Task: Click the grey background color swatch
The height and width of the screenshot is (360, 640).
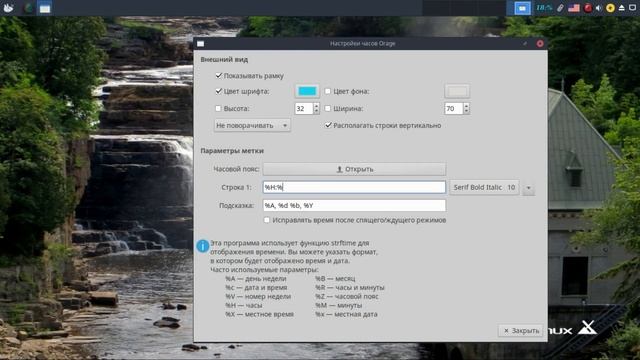Action: tap(457, 91)
